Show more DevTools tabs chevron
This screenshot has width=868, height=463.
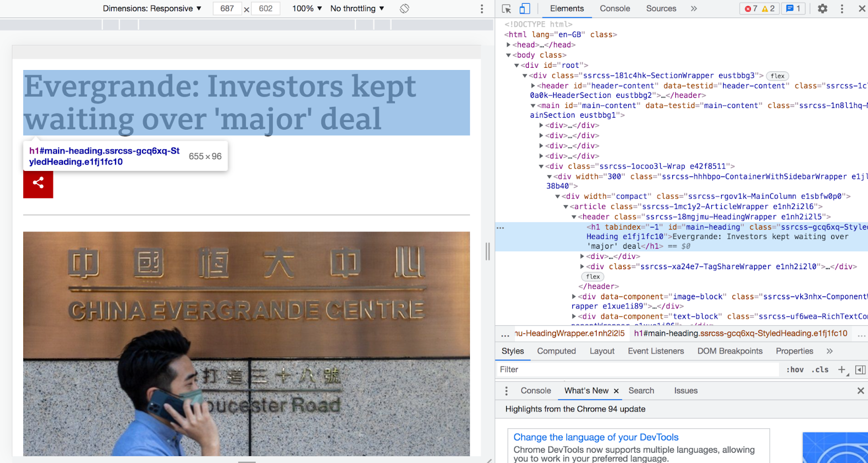pyautogui.click(x=694, y=9)
